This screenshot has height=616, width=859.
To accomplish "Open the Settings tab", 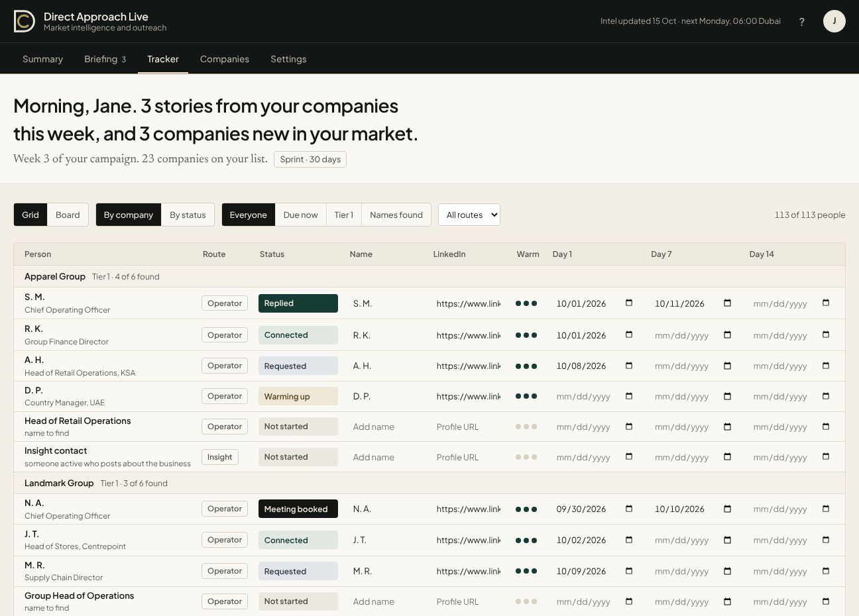I will 288,59.
